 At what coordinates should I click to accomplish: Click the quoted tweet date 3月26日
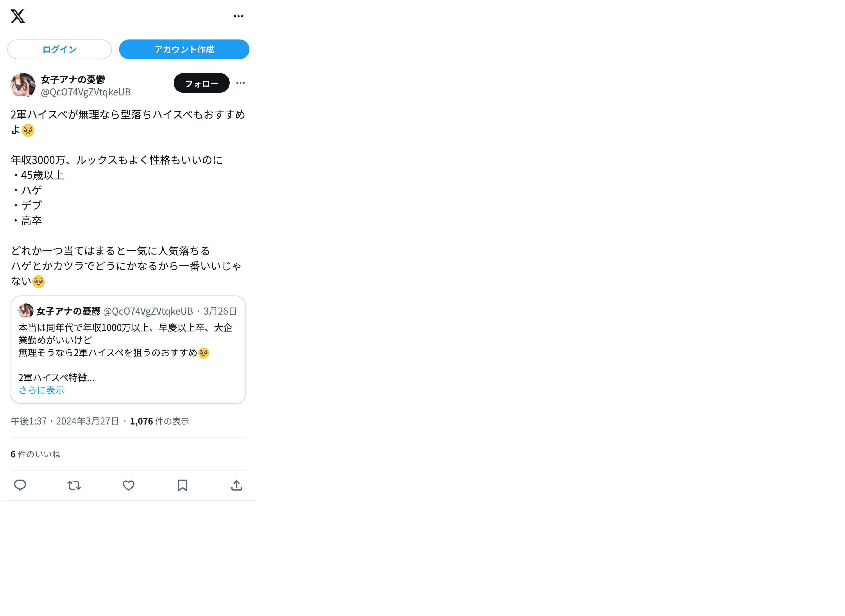coord(220,311)
